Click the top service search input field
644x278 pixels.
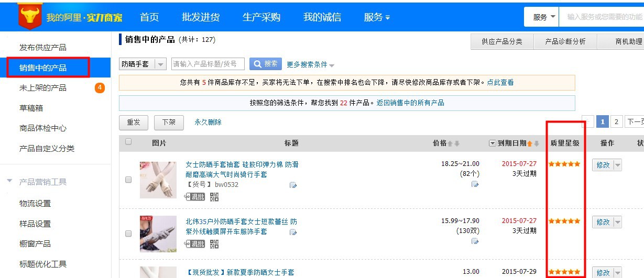[x=602, y=17]
